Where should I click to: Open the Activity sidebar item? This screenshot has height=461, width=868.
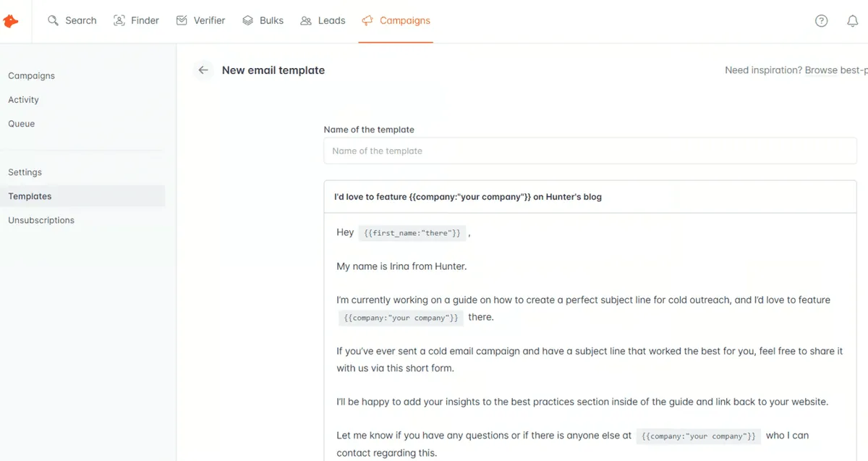point(23,100)
